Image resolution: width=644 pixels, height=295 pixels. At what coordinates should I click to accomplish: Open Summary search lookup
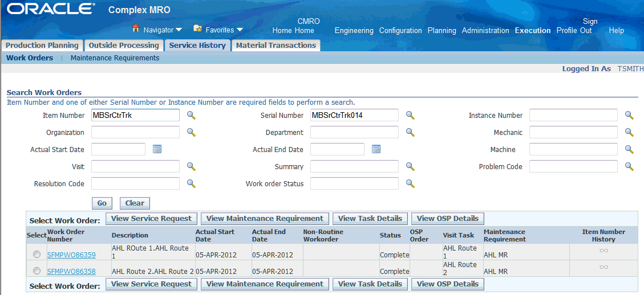(410, 166)
